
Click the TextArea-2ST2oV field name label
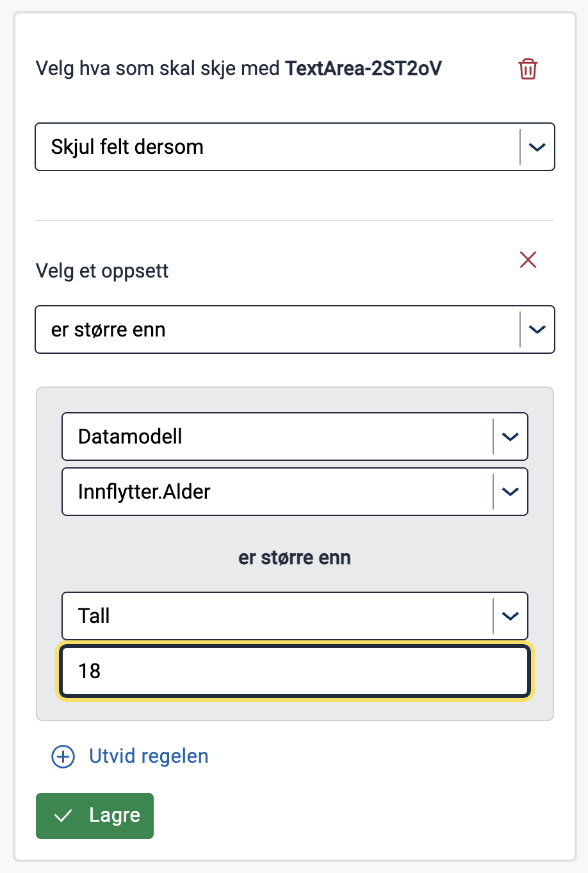click(x=364, y=68)
